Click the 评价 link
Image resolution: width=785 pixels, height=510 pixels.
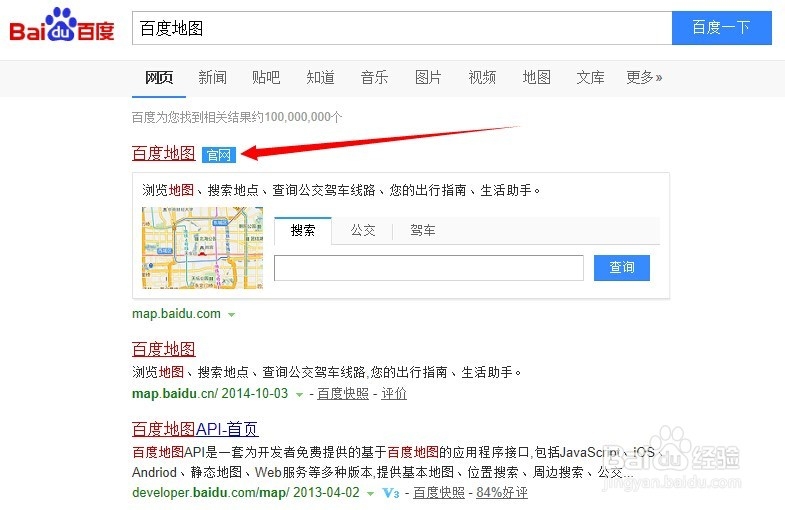394,394
